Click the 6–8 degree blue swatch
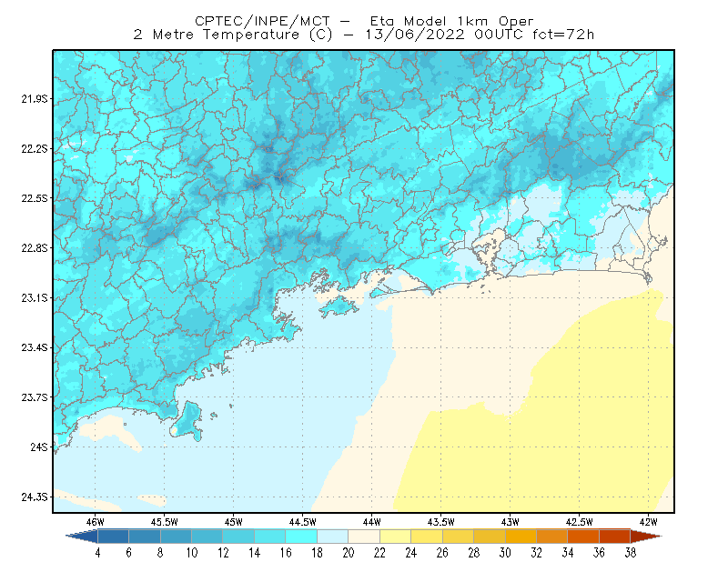728x562 pixels. 145,537
